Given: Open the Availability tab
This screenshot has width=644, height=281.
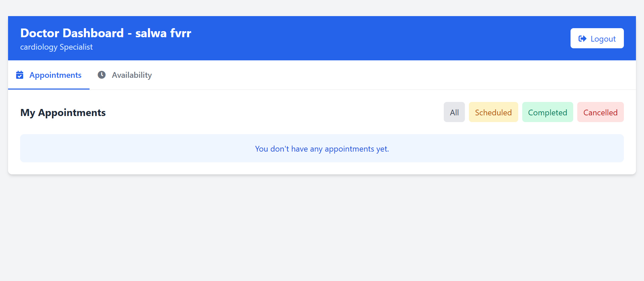Looking at the screenshot, I should [131, 75].
